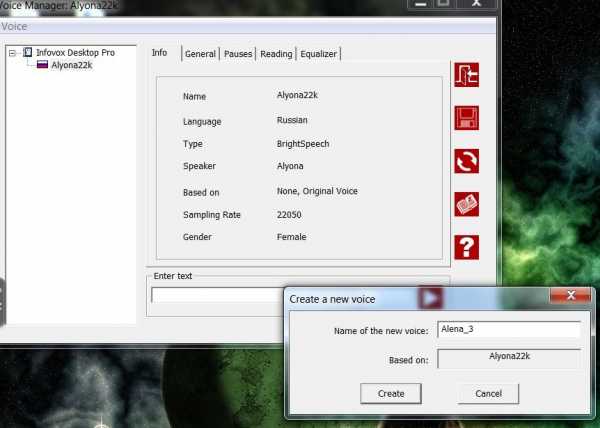Click the Name of the new voice field
The image size is (600, 428).
509,330
